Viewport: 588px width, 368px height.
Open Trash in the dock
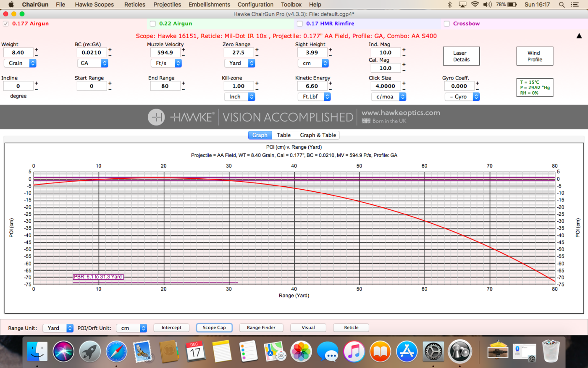(x=551, y=351)
